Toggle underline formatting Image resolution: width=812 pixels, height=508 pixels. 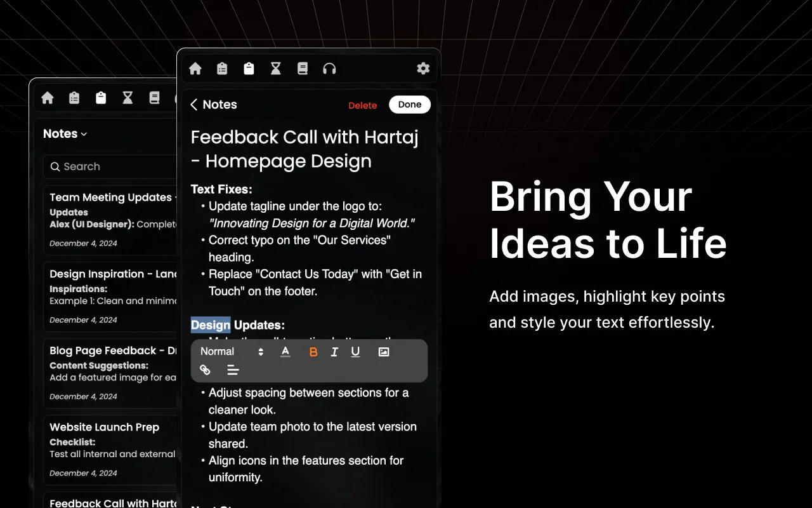click(x=355, y=352)
